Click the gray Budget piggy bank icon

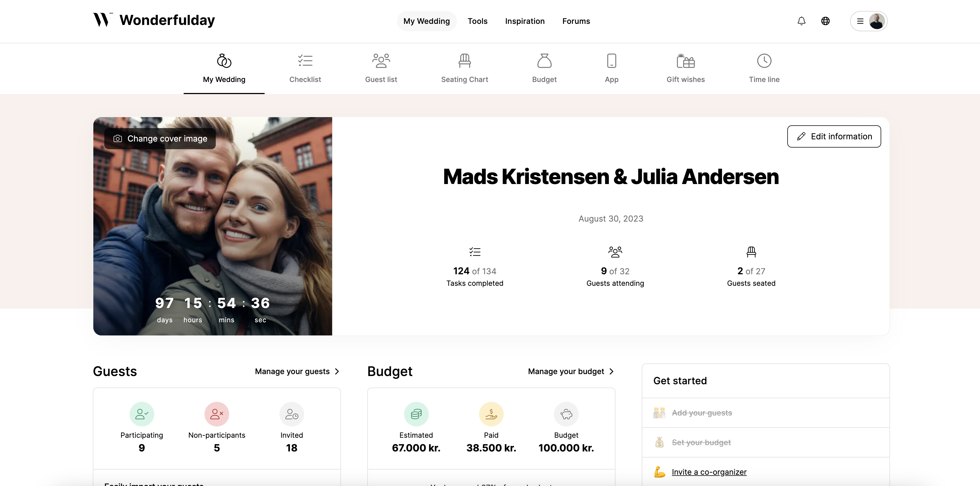pos(566,414)
